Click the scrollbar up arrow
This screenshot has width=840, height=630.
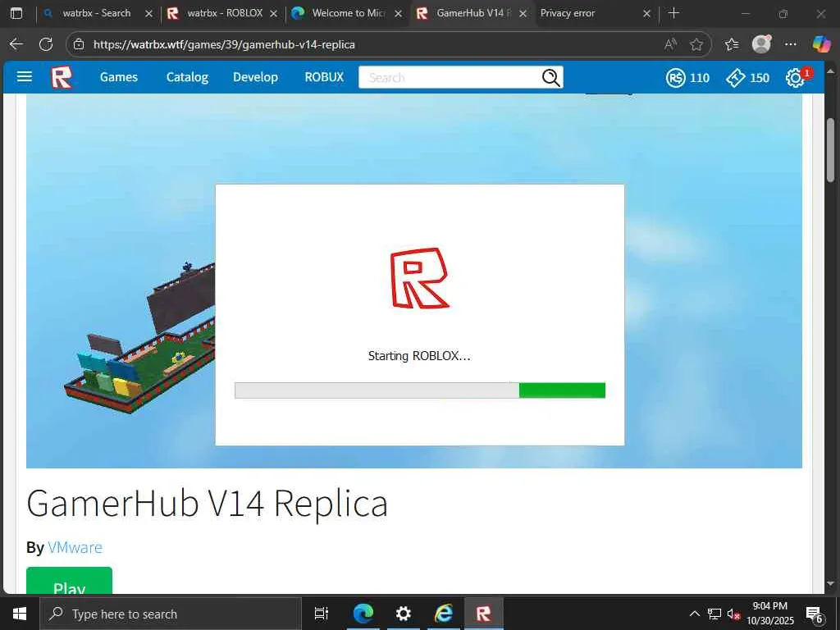click(x=830, y=71)
